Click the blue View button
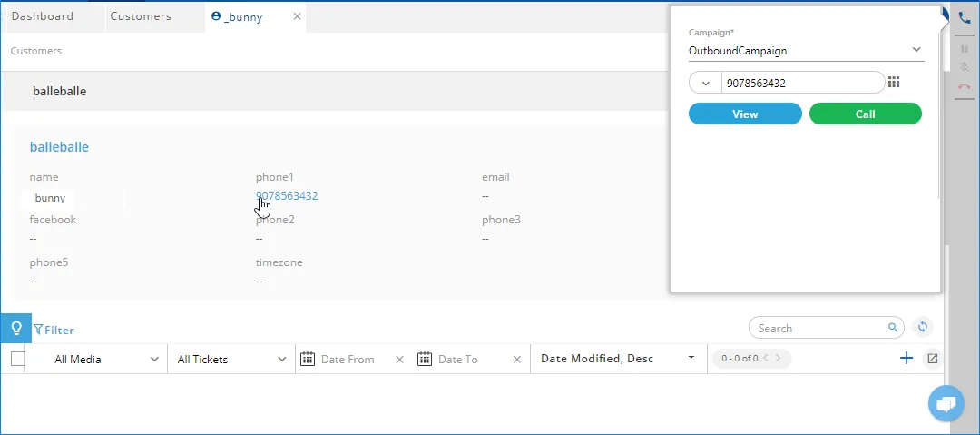The height and width of the screenshot is (435, 980). click(745, 114)
